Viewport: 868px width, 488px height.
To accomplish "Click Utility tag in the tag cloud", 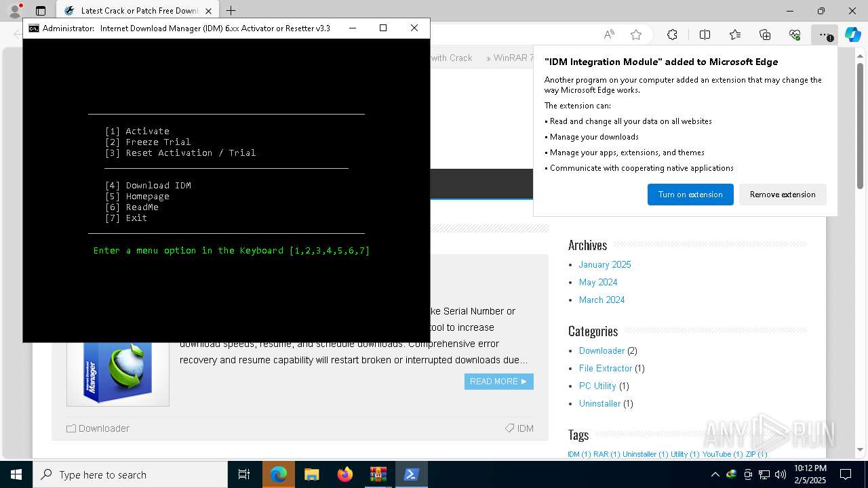I will point(679,454).
